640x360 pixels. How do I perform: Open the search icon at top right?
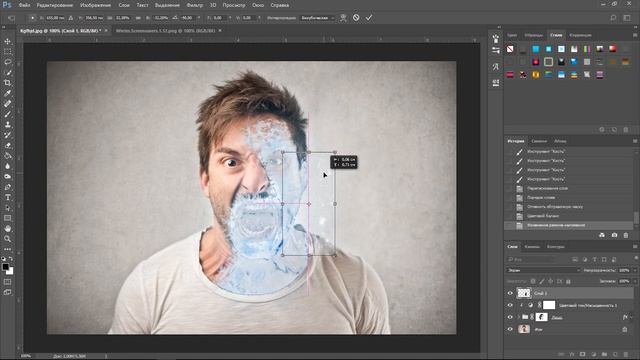(613, 18)
